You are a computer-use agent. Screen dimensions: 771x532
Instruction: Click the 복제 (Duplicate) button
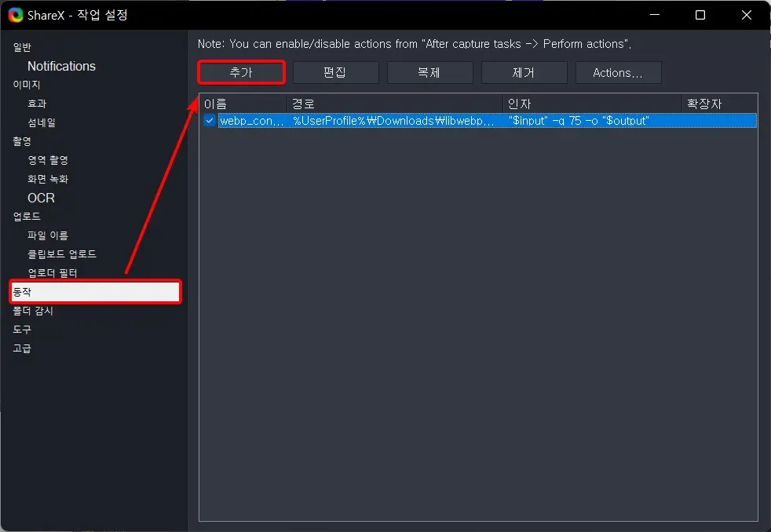point(429,73)
